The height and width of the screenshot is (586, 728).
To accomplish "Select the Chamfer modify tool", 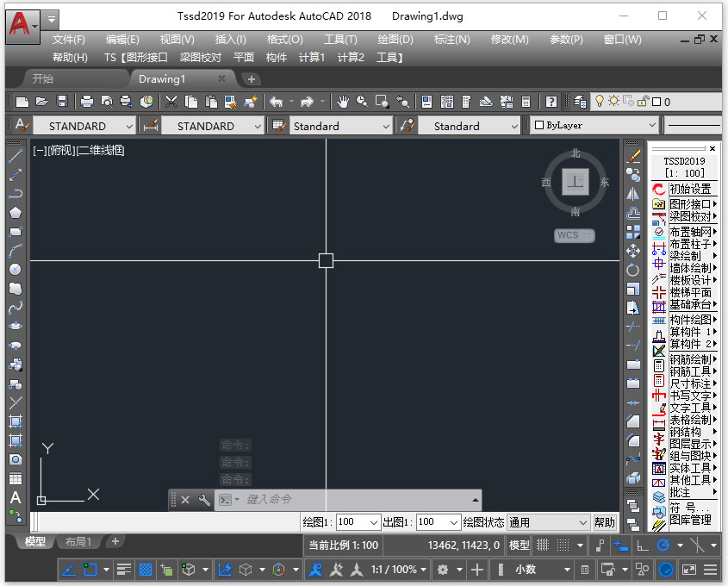I will click(633, 421).
